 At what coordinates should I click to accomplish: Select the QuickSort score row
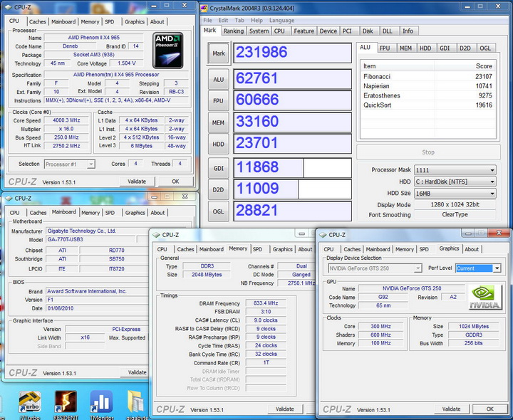tap(427, 105)
